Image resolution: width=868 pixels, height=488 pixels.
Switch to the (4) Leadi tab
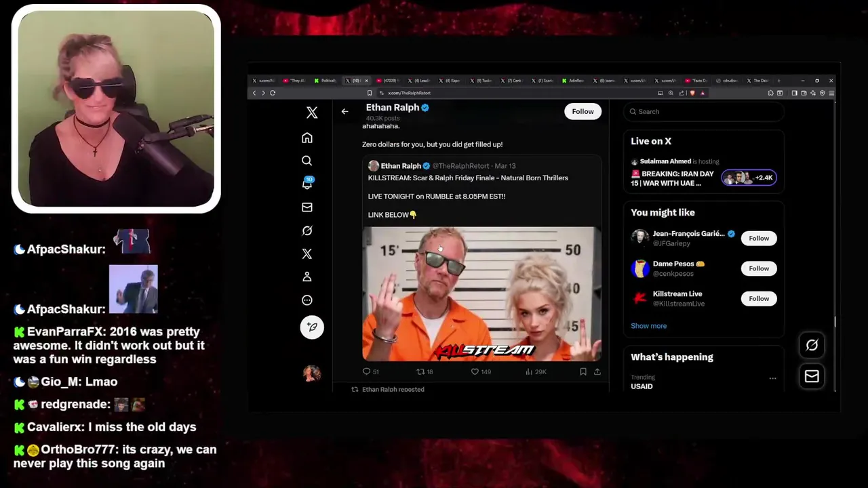click(x=419, y=81)
